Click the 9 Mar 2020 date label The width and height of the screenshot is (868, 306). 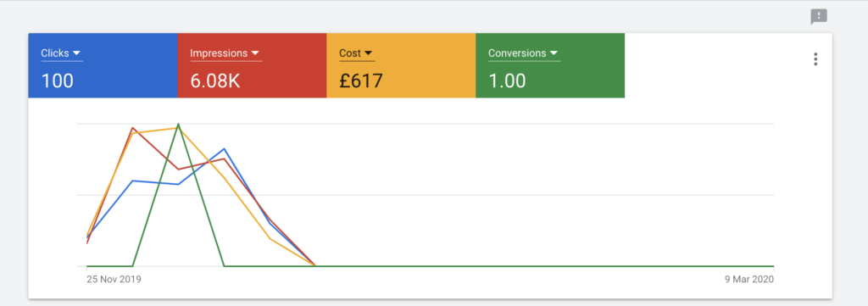749,279
